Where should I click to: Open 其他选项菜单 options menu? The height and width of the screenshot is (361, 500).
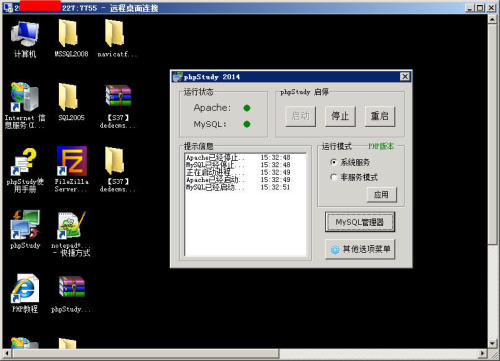360,249
